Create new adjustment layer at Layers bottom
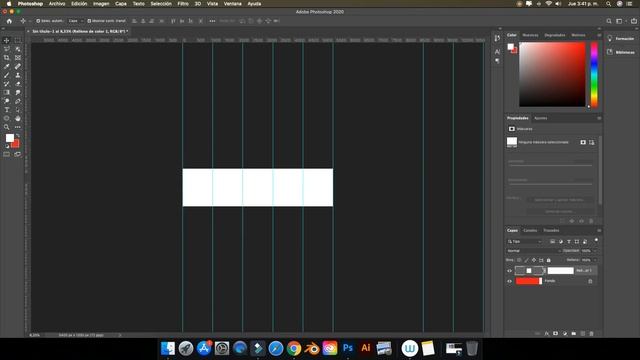This screenshot has width=640, height=360. coord(564,333)
